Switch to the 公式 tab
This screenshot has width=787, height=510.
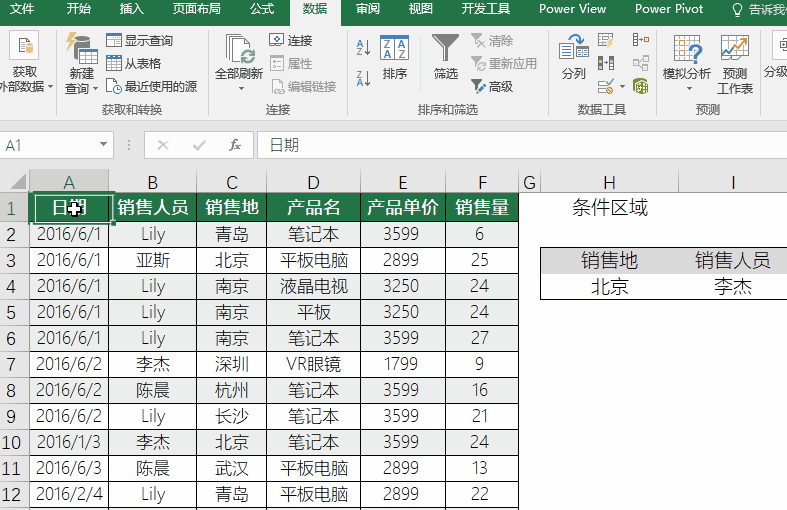pos(262,9)
